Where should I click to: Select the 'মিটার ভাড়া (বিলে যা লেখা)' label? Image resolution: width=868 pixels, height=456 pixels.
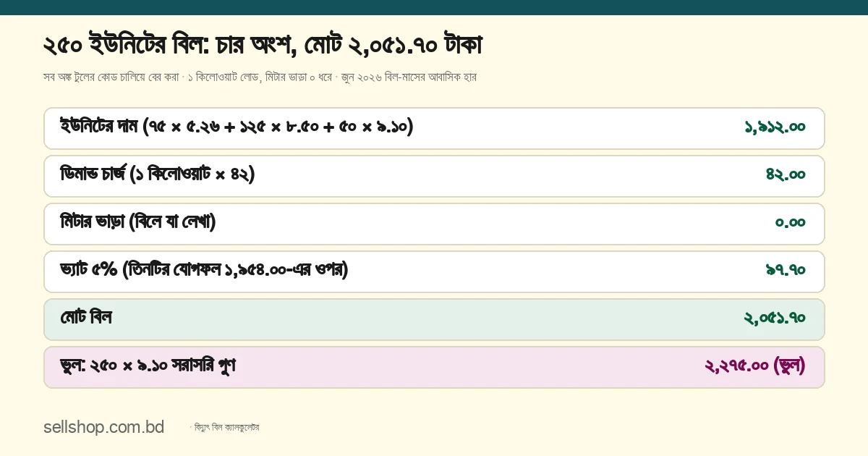point(138,222)
